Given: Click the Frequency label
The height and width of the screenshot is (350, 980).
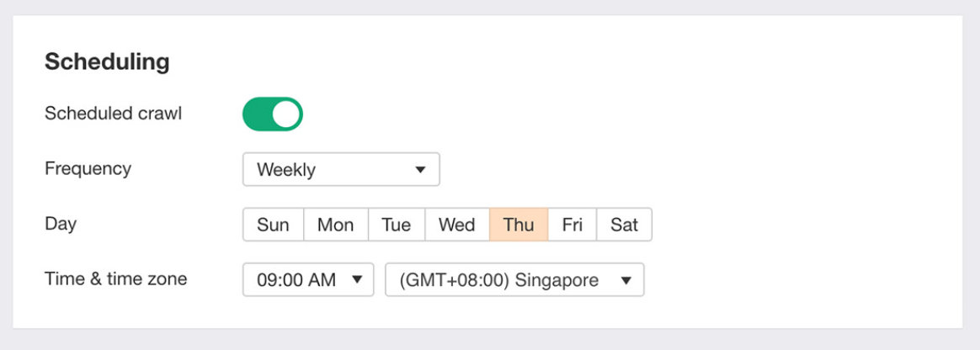Looking at the screenshot, I should (x=88, y=168).
